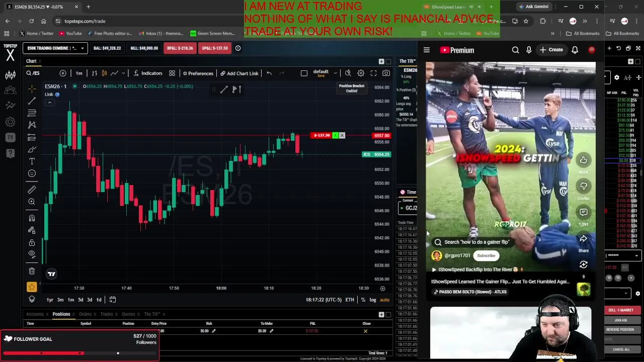
Task: Open the object tree layers icon
Action: [32, 299]
